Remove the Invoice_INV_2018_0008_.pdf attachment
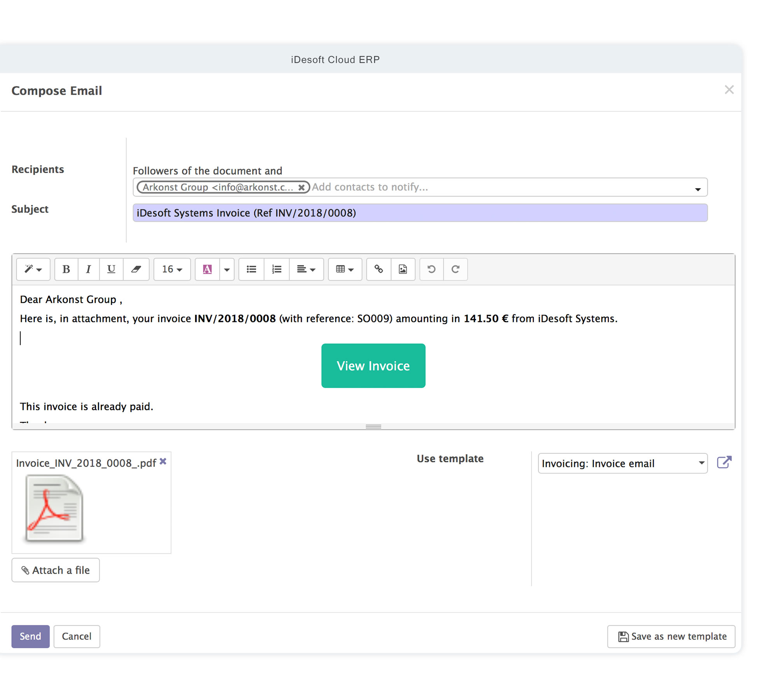This screenshot has height=700, width=761. 163,461
